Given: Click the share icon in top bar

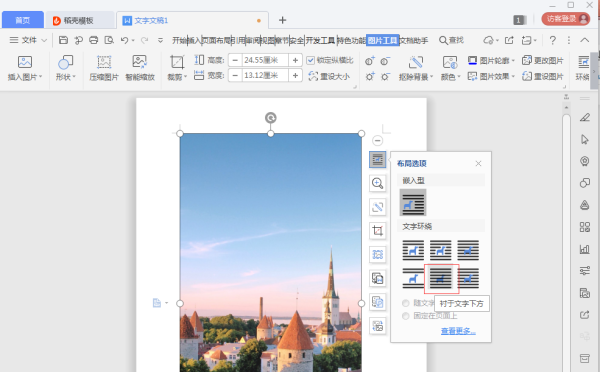Looking at the screenshot, I should (x=509, y=40).
